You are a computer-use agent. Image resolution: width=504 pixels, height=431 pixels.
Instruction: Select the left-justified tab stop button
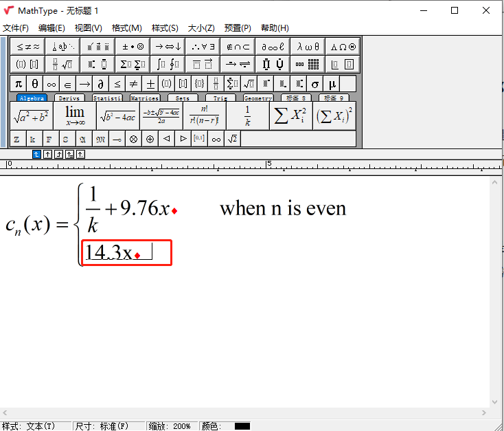(36, 155)
